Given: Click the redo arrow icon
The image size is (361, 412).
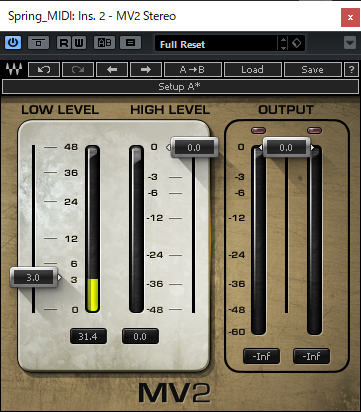Looking at the screenshot, I should [x=78, y=70].
